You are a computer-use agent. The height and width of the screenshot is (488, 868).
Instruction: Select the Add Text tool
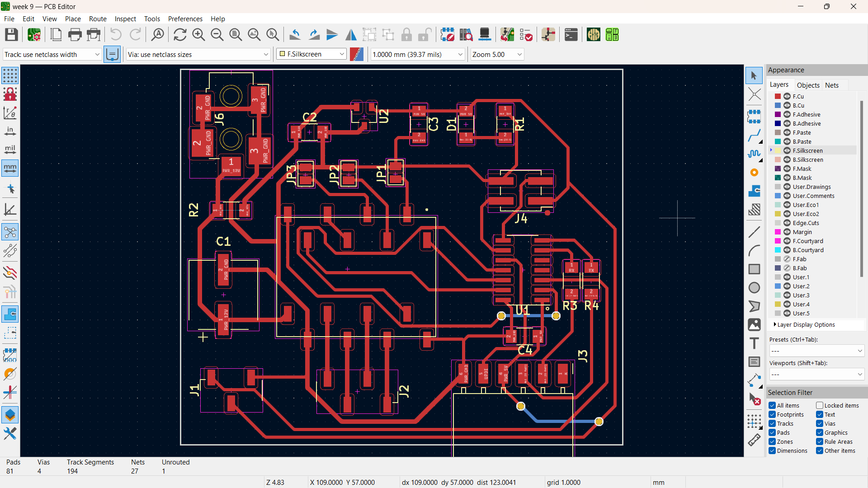click(x=754, y=343)
